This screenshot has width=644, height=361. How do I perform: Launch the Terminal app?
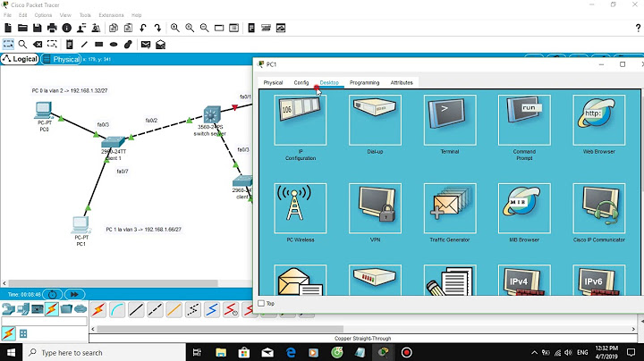(450, 121)
